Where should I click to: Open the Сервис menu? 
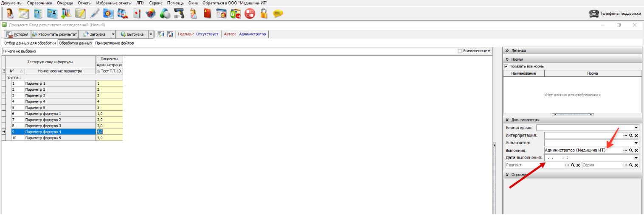pos(156,3)
